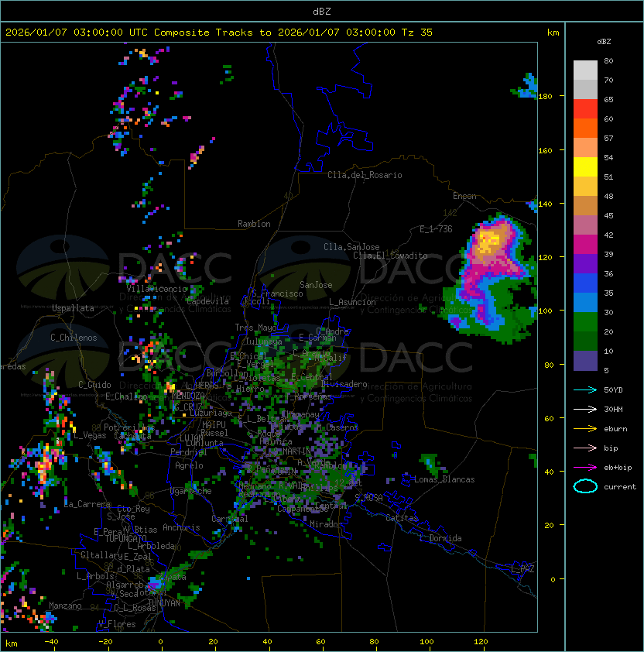Click the 'C_Guido' map label

tap(94, 385)
